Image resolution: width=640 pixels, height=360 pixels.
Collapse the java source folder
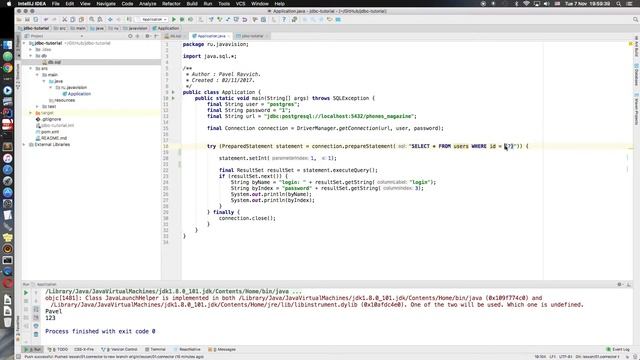[x=44, y=81]
